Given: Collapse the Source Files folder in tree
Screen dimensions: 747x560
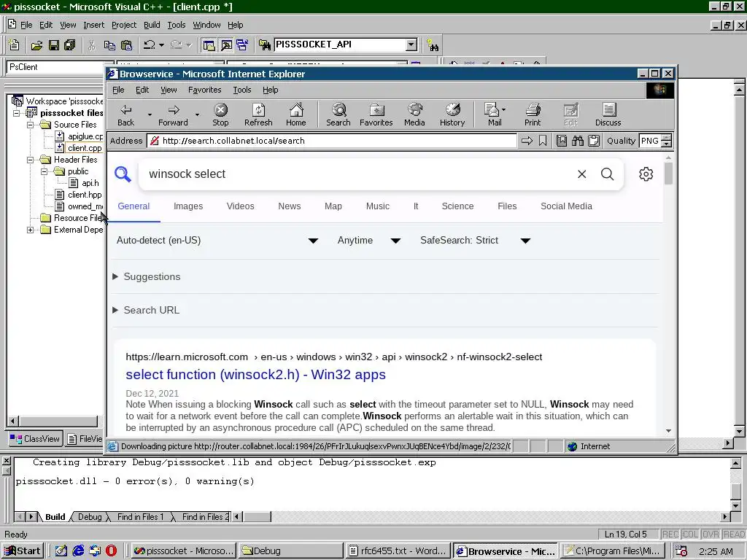Looking at the screenshot, I should click(30, 125).
